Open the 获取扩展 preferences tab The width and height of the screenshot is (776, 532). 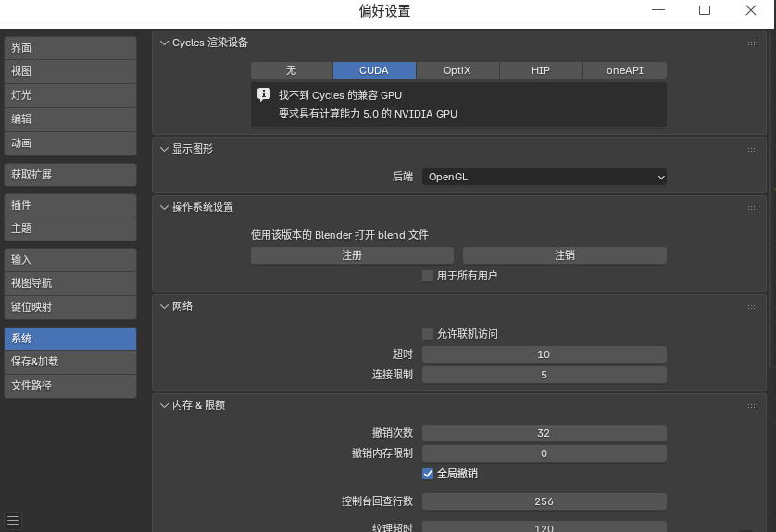[70, 175]
